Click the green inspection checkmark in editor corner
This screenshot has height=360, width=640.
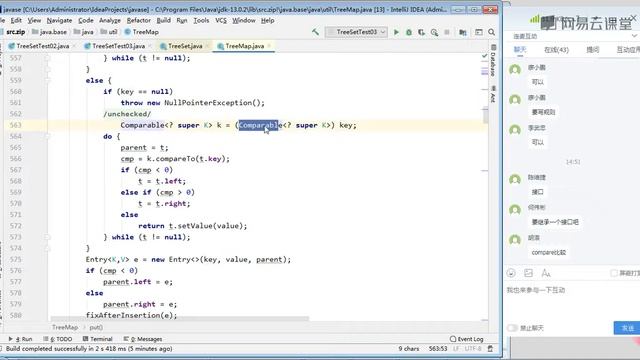tap(484, 56)
